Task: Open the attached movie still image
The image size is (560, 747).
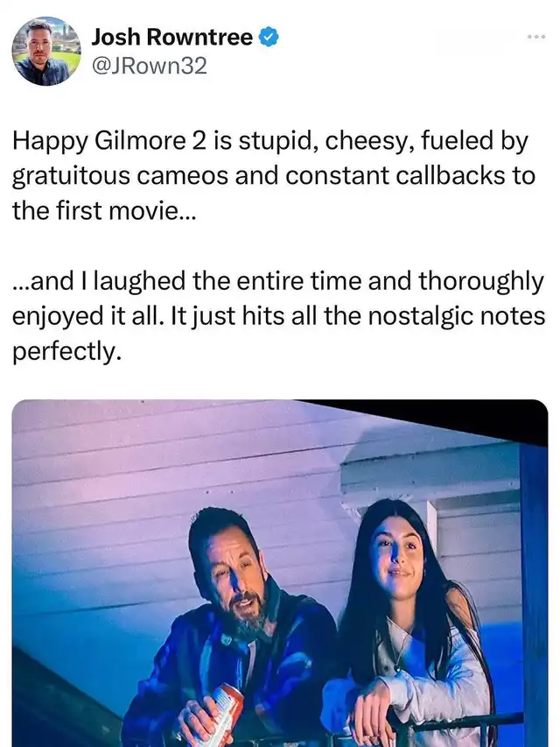Action: (280, 573)
